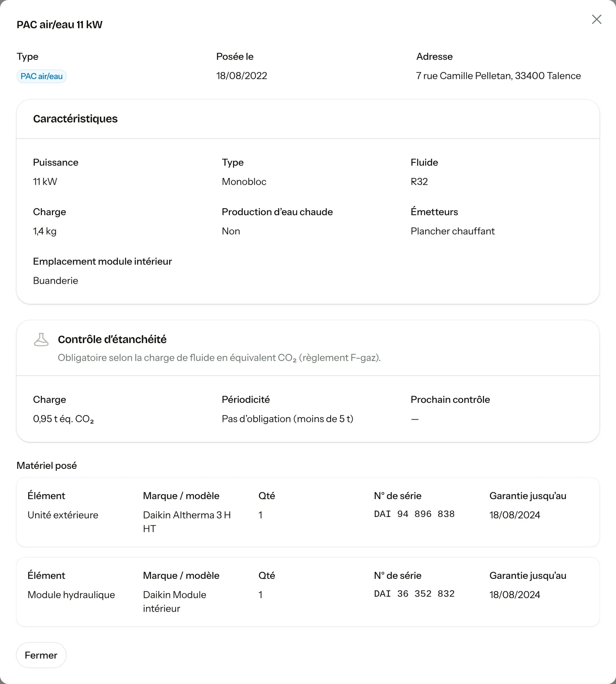Click the Emplacement module intérieur label
The height and width of the screenshot is (684, 616).
[102, 261]
